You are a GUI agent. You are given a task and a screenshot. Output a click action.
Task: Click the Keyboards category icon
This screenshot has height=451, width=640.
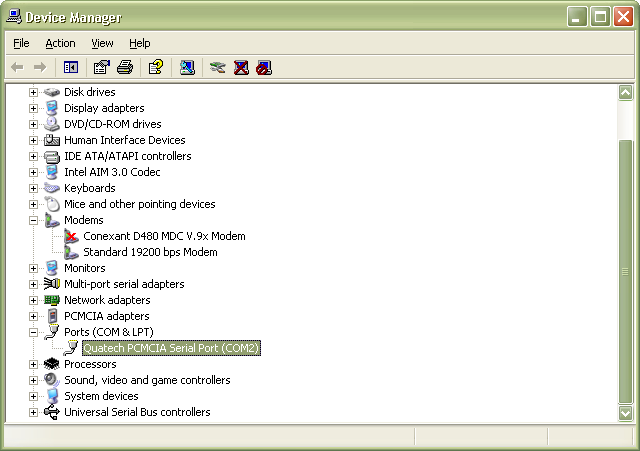tap(52, 188)
